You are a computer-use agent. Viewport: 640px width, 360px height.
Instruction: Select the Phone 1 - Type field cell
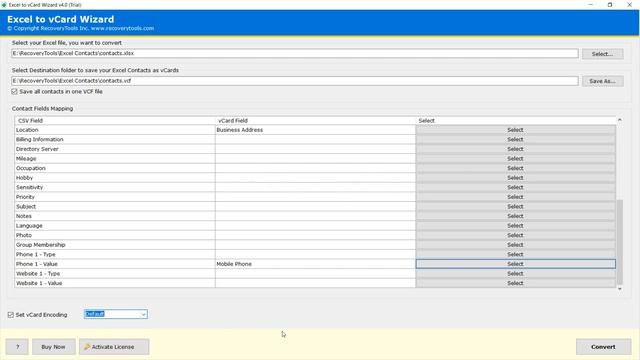[x=115, y=255]
